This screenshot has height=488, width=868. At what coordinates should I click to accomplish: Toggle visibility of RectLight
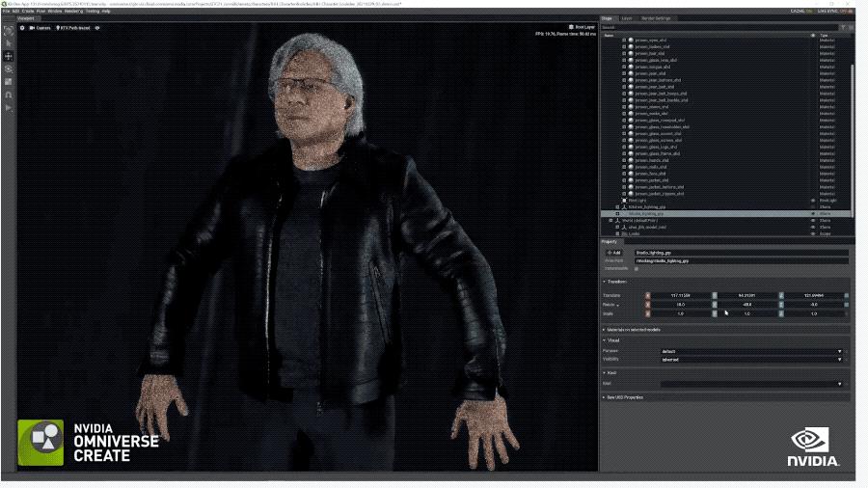[813, 201]
